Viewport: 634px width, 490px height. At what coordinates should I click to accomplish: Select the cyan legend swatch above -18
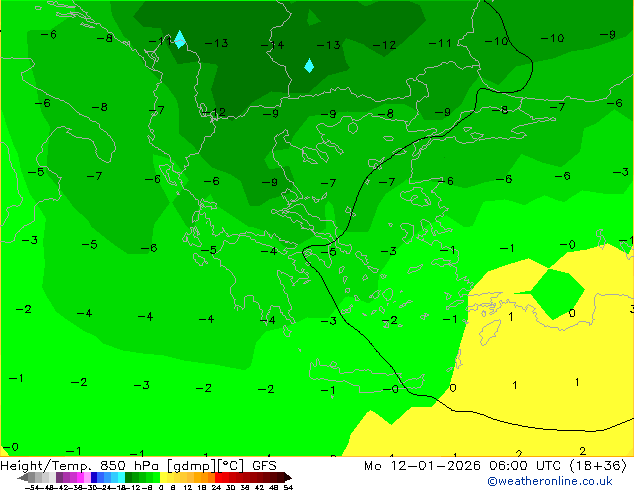coord(121,477)
